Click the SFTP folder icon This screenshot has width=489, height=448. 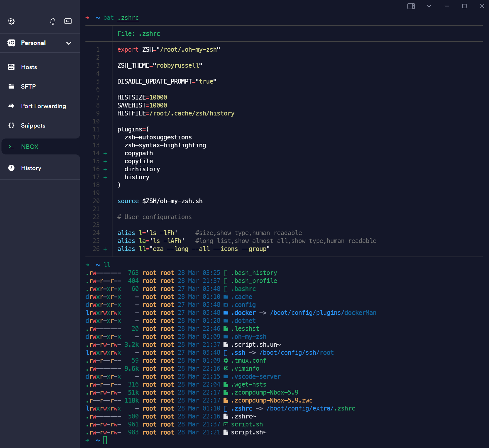point(11,87)
